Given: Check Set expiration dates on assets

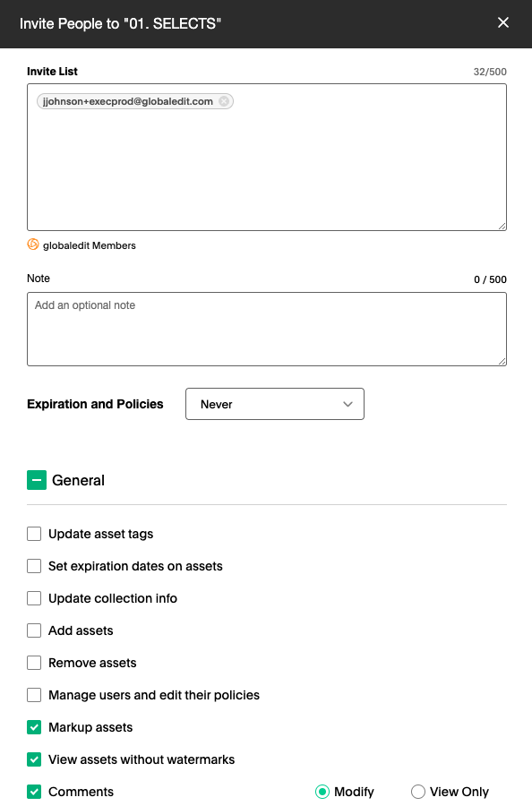Looking at the screenshot, I should 34,566.
